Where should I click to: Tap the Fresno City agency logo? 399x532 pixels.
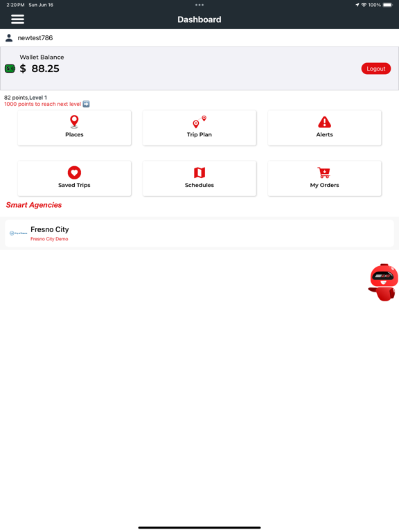tap(18, 233)
